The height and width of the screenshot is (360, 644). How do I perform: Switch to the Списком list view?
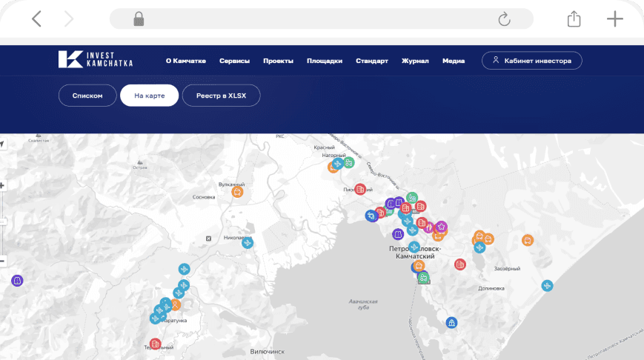click(x=87, y=96)
